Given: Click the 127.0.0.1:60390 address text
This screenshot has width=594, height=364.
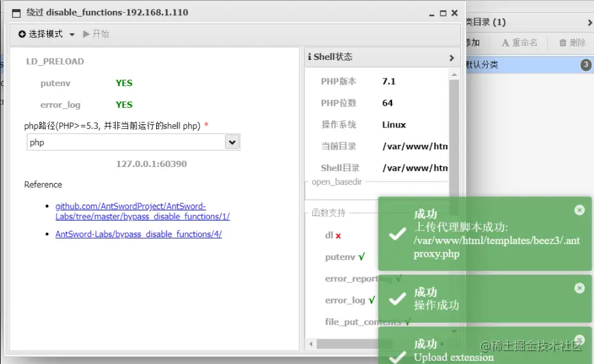Looking at the screenshot, I should [x=151, y=164].
